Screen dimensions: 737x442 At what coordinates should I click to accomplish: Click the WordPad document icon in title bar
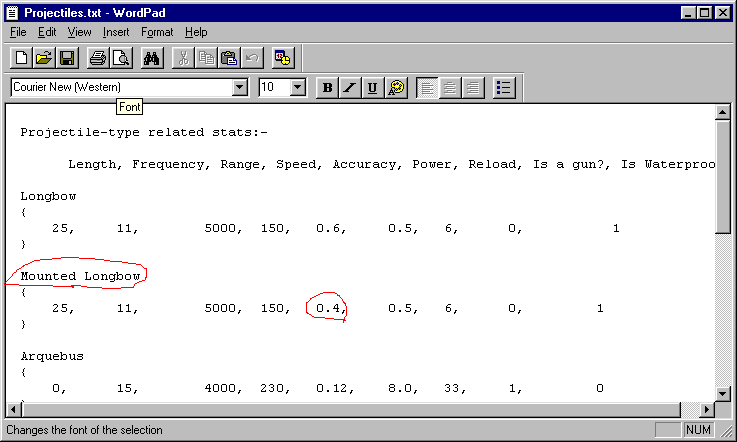click(x=12, y=13)
